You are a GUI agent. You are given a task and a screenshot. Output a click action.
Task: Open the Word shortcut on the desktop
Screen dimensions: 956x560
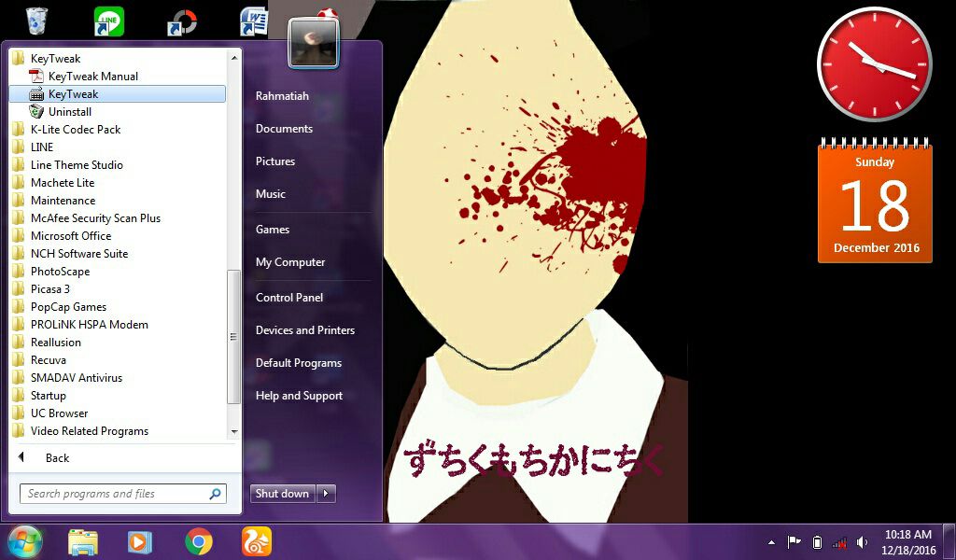point(254,21)
